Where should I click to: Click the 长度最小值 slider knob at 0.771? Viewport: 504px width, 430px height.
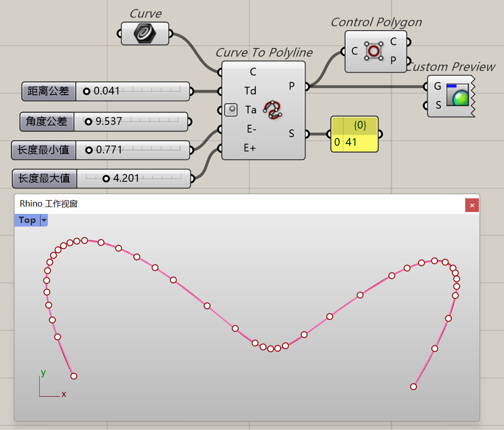[x=89, y=150]
